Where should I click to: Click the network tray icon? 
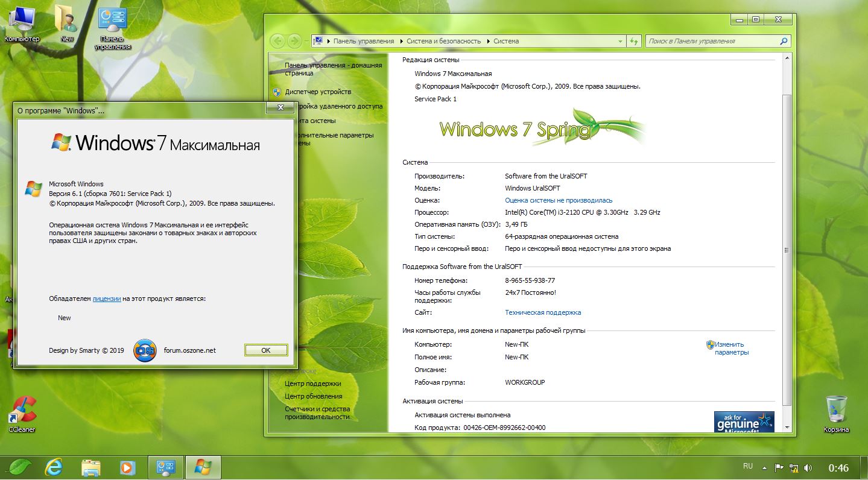[x=794, y=468]
